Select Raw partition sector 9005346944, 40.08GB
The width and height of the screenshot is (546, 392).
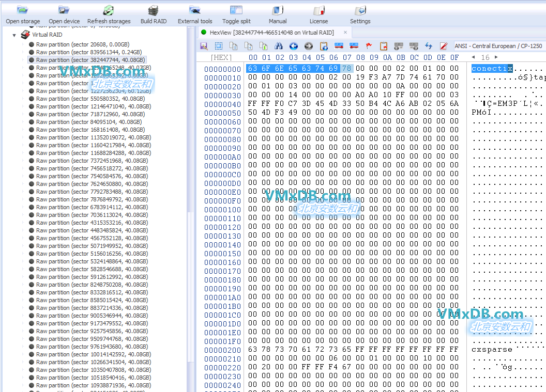[92, 316]
